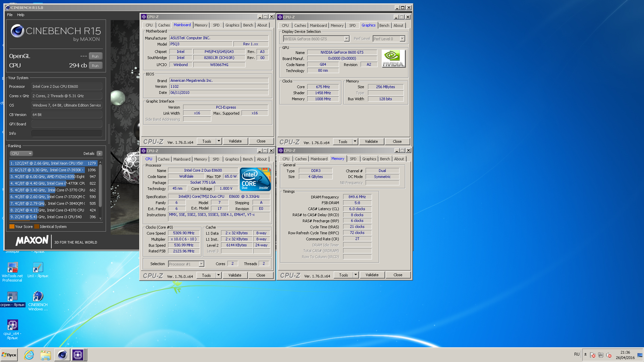
Task: Select ranking row Core i7-4770K
Action: coord(54,183)
